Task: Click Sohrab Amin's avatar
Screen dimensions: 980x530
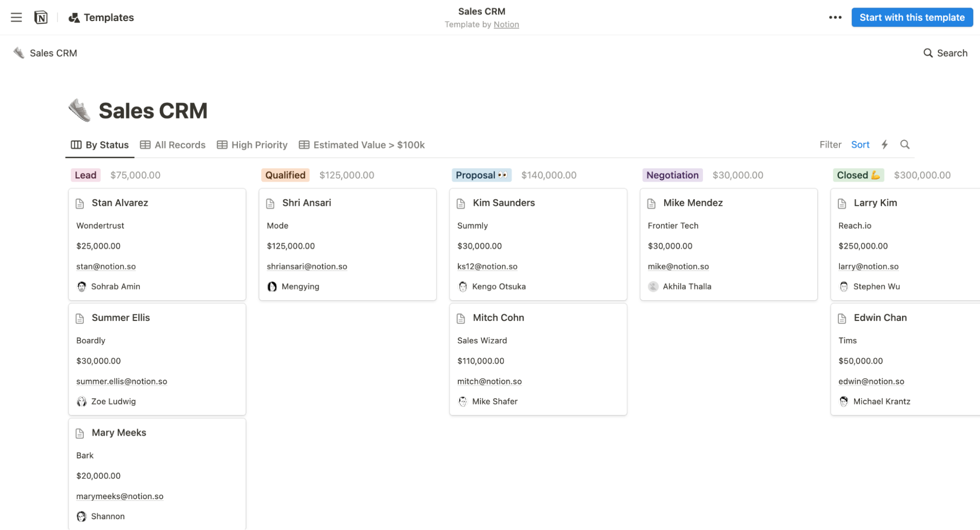Action: point(81,287)
